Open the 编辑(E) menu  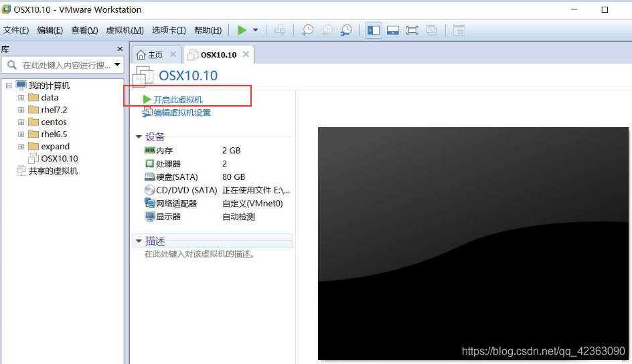(x=50, y=30)
